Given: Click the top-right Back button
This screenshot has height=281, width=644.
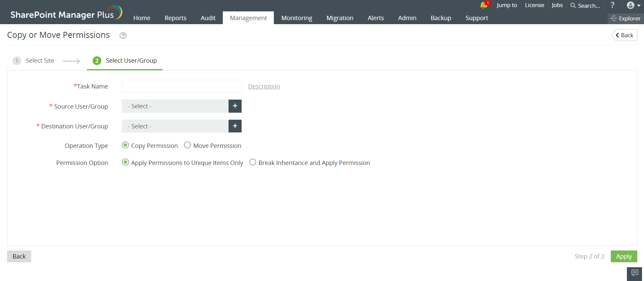Looking at the screenshot, I should pyautogui.click(x=625, y=35).
